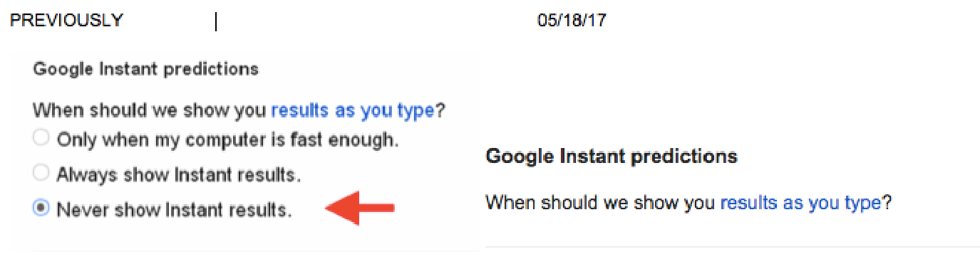Click the 'Always show Instant results.' label text

(x=178, y=174)
